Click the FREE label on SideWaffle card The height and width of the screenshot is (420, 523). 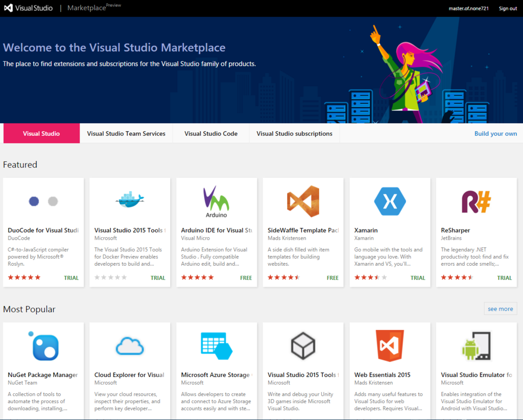332,278
